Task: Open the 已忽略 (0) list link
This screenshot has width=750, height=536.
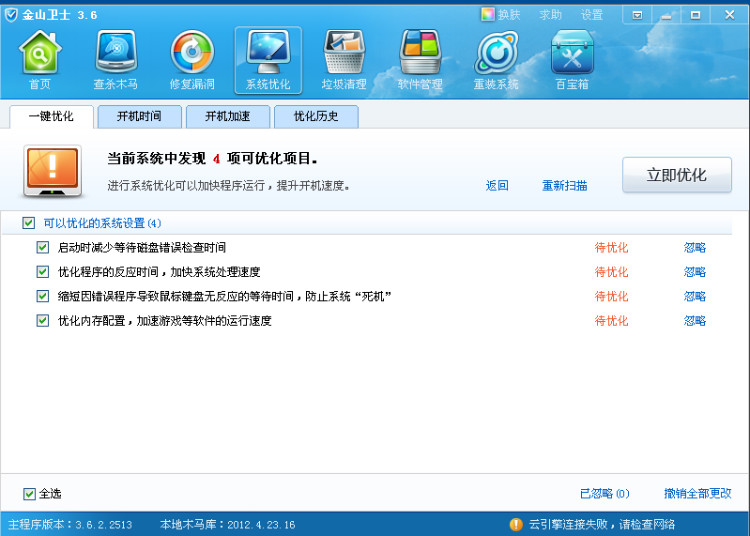Action: [605, 493]
